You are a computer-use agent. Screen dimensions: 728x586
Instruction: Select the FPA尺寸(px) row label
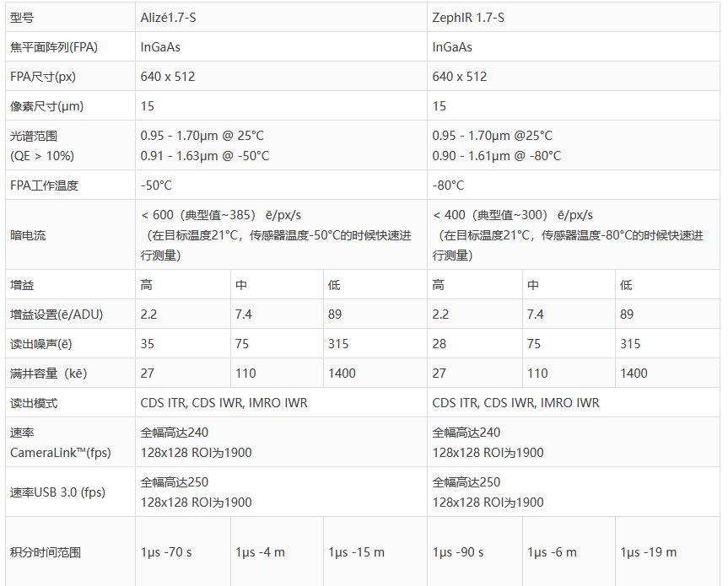(x=43, y=77)
